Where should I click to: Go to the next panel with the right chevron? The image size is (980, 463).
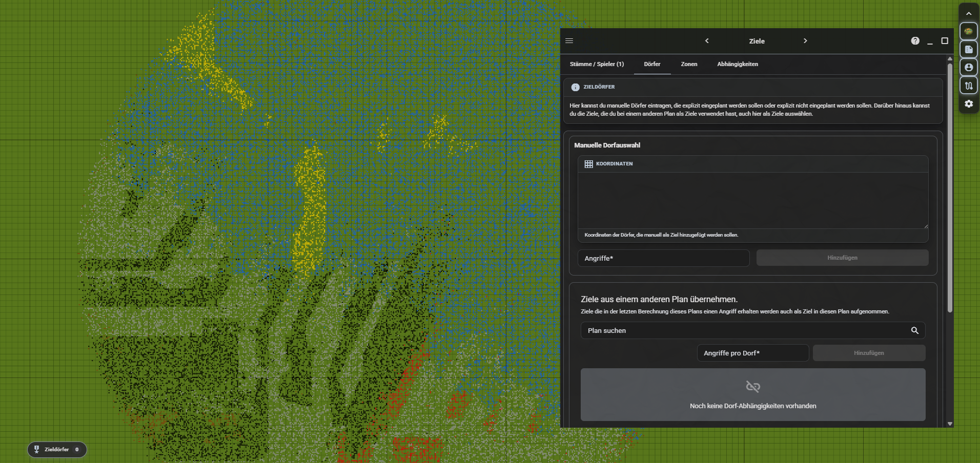click(805, 41)
